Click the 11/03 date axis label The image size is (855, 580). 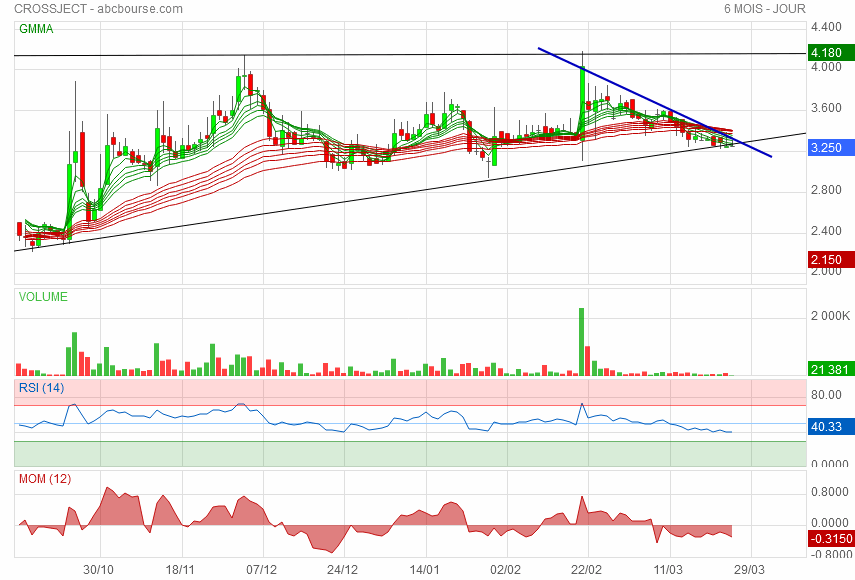(x=668, y=570)
